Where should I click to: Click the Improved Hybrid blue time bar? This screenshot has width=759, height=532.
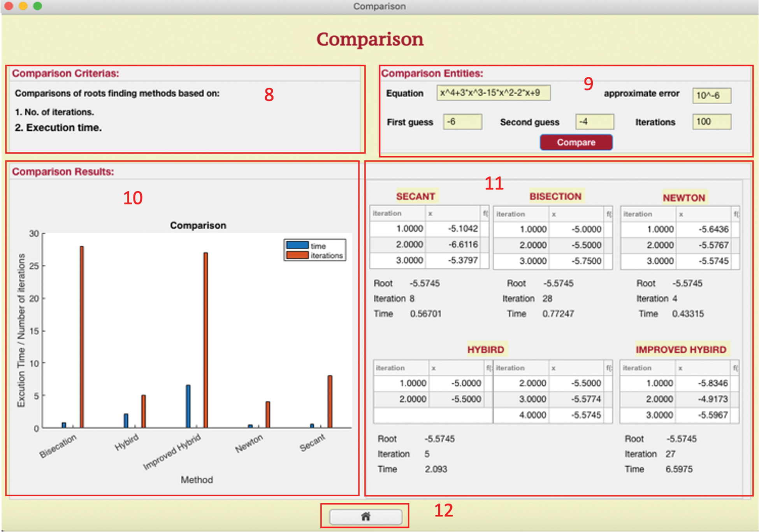click(x=188, y=406)
